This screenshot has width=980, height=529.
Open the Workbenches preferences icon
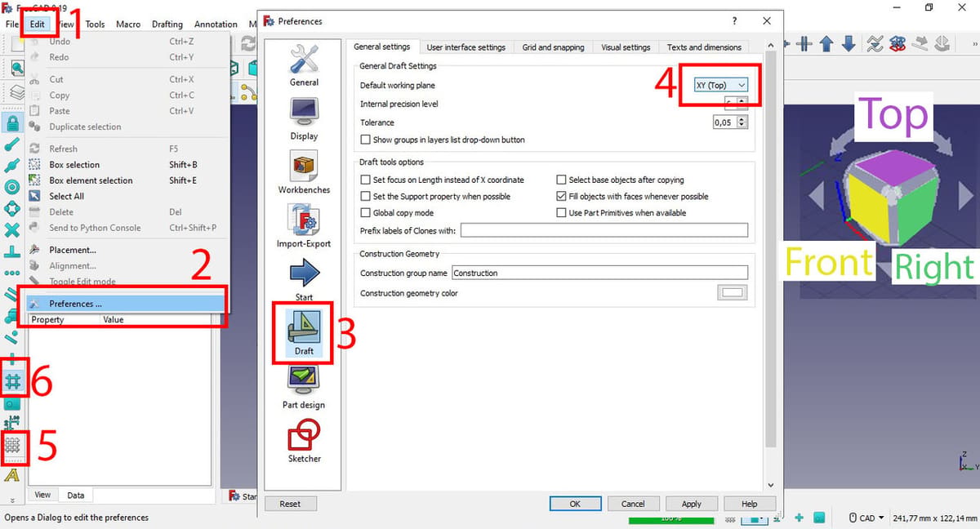304,172
